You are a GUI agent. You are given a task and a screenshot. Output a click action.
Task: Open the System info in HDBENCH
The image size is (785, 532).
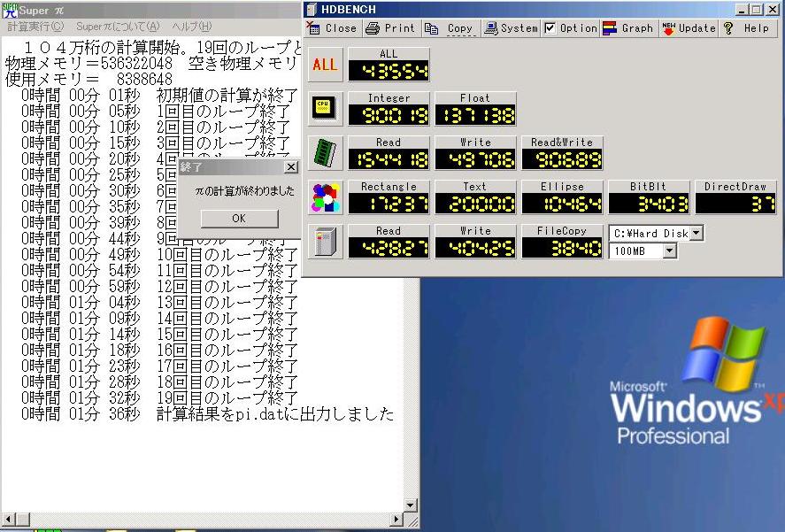(x=512, y=28)
